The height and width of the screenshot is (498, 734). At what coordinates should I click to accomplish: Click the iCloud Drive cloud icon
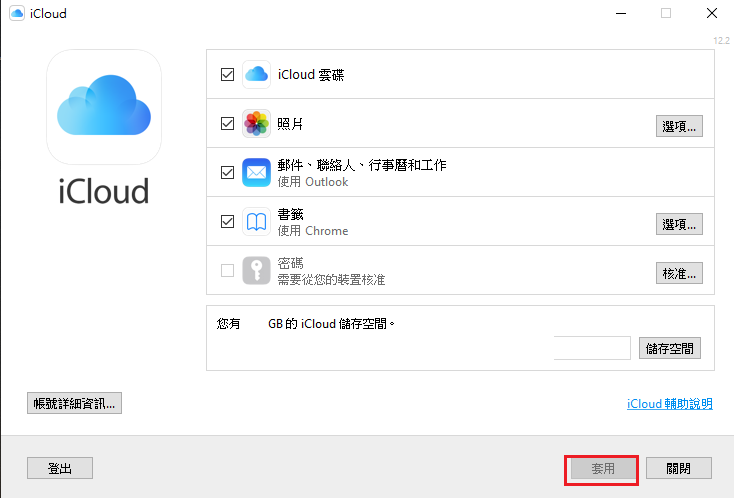pos(256,74)
